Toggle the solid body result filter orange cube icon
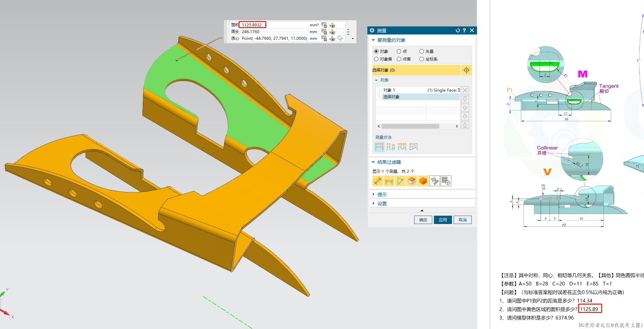The width and height of the screenshot is (644, 329). click(x=423, y=181)
